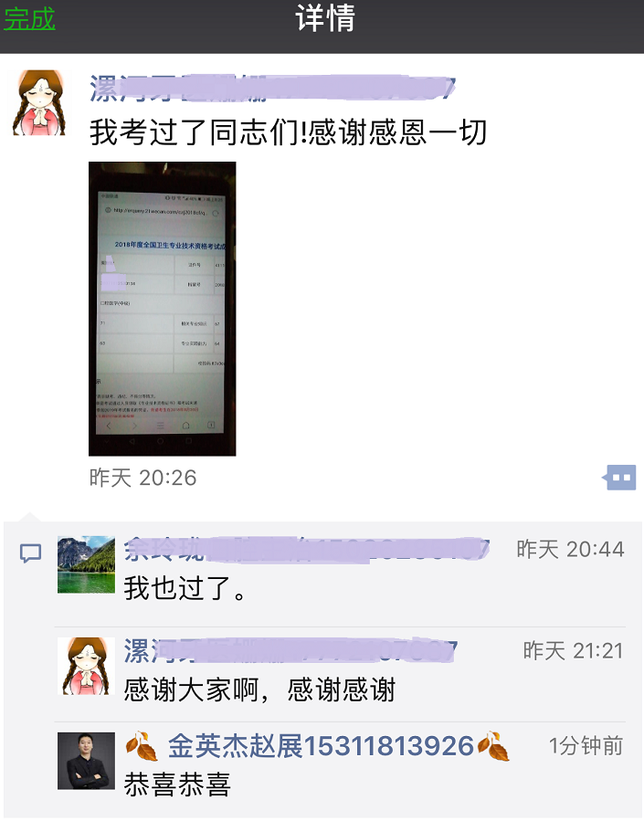Open the avatar of man in black suit
644x821 pixels.
pos(86,761)
